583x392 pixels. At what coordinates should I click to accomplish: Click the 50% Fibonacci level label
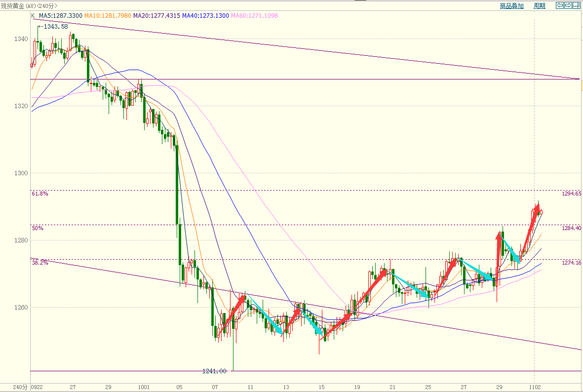[x=38, y=228]
